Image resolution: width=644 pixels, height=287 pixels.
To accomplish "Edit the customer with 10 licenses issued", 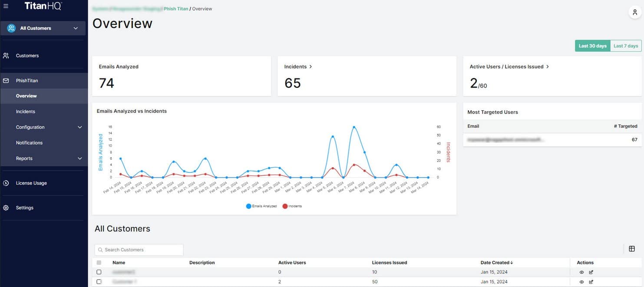I will [591, 272].
